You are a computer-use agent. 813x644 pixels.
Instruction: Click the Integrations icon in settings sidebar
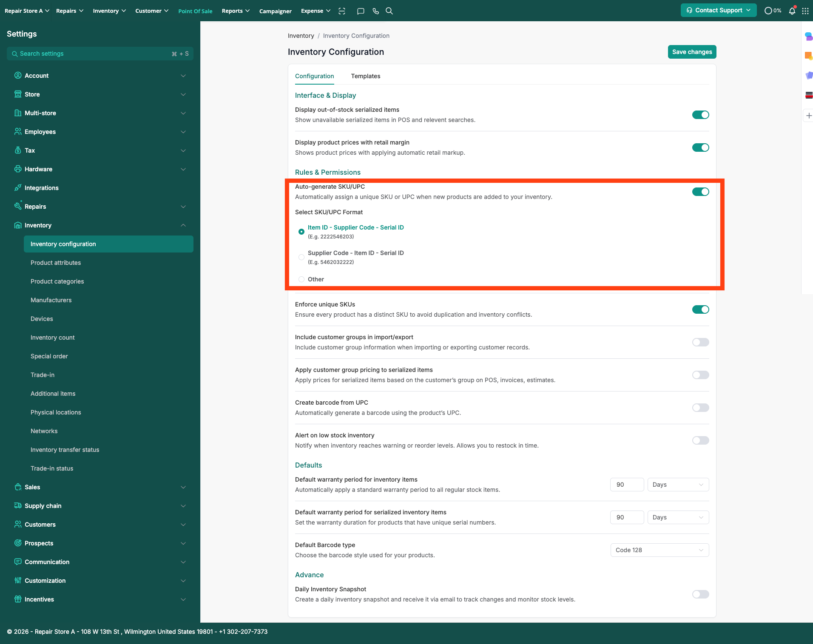coord(18,188)
